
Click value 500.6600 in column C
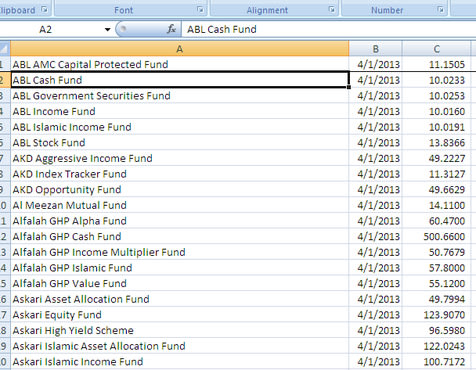pos(437,236)
